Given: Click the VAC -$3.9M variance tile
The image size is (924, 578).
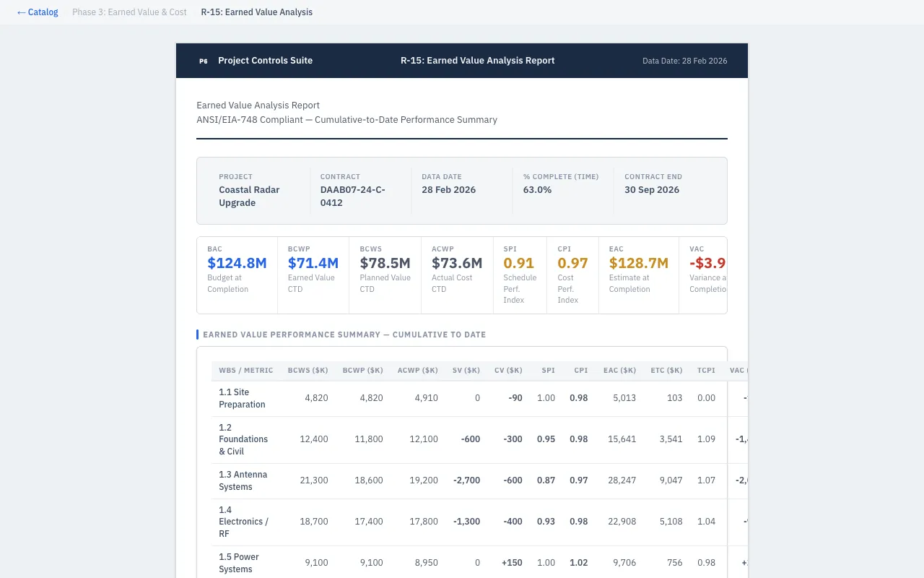Looking at the screenshot, I should 704,275.
